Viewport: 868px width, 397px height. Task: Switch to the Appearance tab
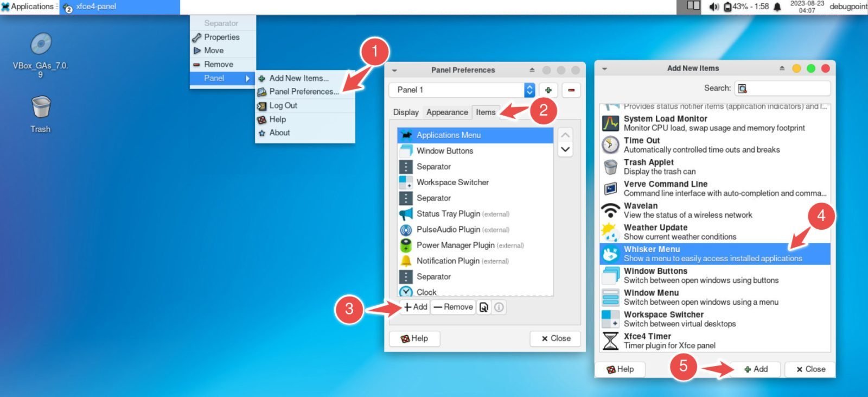[447, 112]
